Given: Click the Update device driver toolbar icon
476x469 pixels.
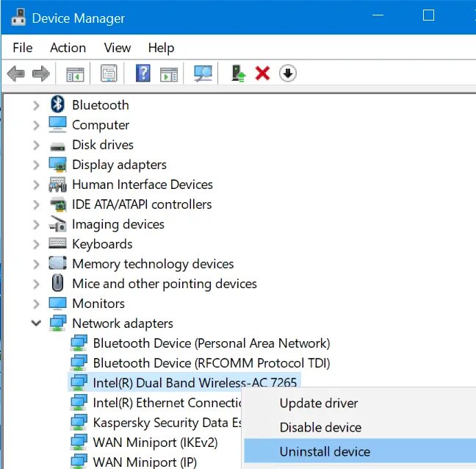Looking at the screenshot, I should 238,74.
